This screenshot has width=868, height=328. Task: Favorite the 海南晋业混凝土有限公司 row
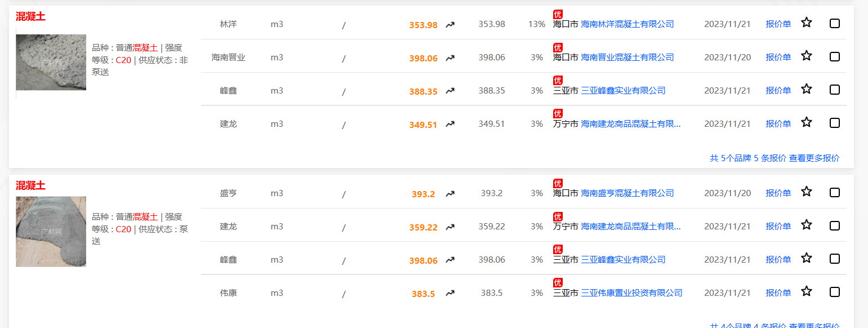[x=807, y=56]
